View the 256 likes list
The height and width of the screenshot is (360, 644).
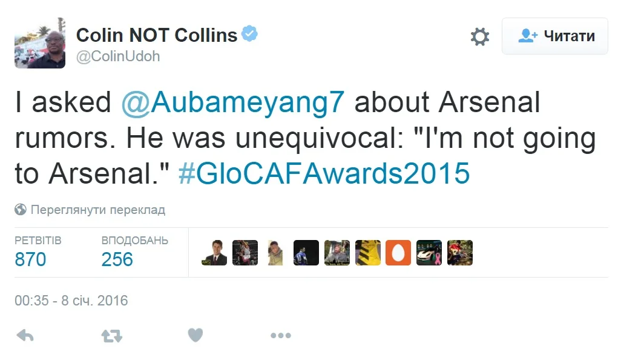117,259
